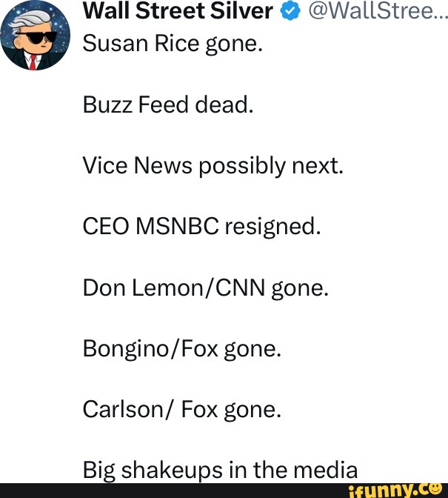This screenshot has height=498, width=448.
Task: Click the 'Vice News possibly next.' line
Action: point(213,165)
